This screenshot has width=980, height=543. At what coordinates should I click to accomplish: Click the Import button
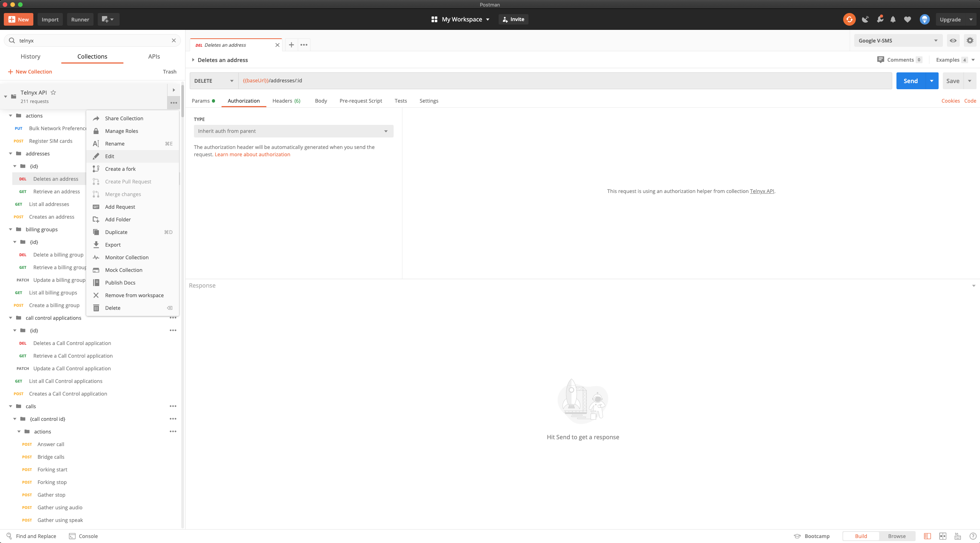coord(50,20)
